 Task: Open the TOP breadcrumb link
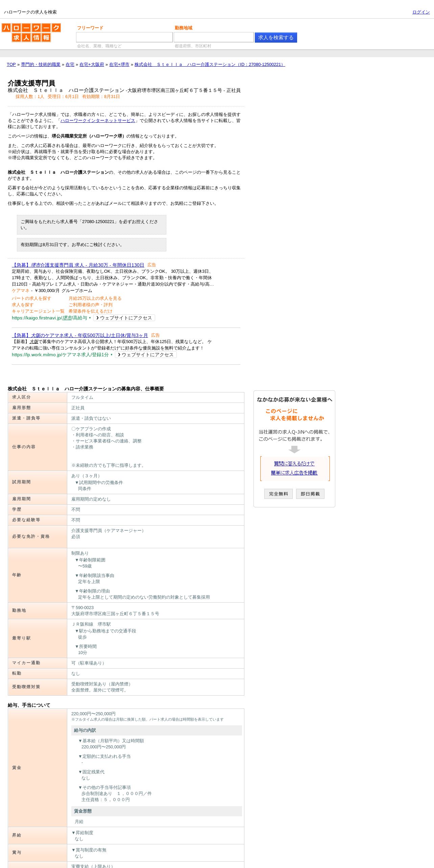tap(11, 65)
